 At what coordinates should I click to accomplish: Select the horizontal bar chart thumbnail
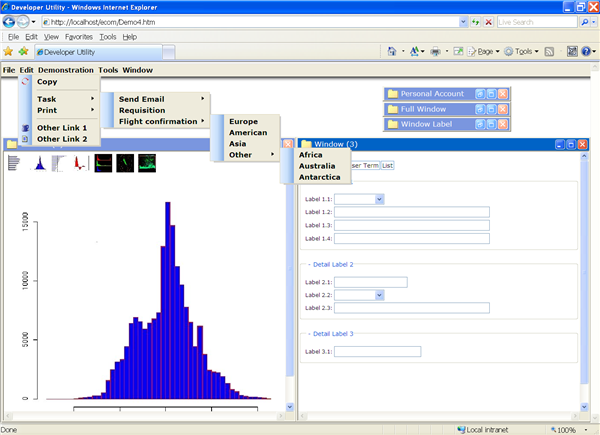coord(14,163)
